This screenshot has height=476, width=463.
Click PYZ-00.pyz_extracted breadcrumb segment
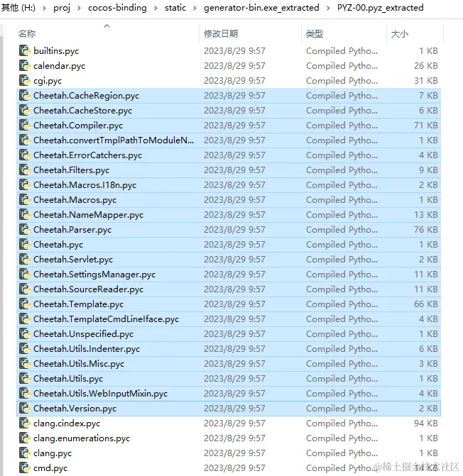click(x=381, y=8)
